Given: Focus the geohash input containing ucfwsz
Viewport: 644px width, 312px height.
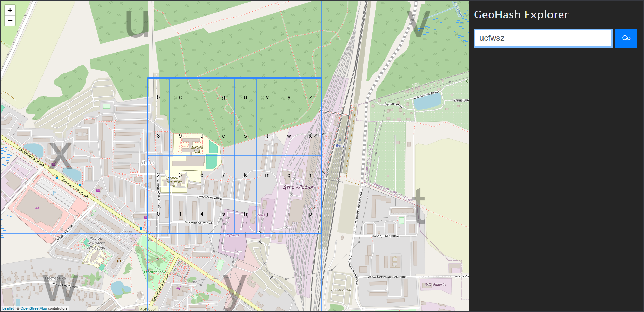Looking at the screenshot, I should [x=543, y=38].
